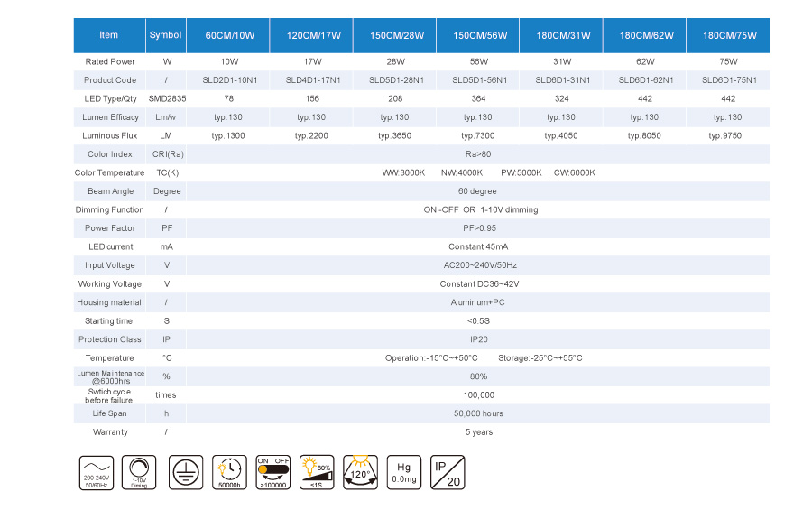The height and width of the screenshot is (510, 812).
Task: Click the Dimming Function row label
Action: pos(109,209)
